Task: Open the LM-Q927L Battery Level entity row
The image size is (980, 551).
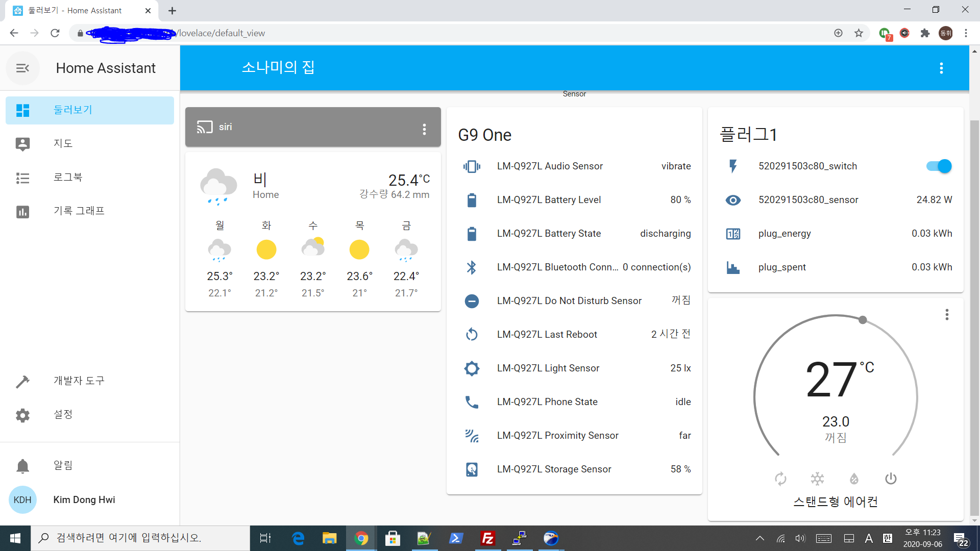Action: (x=549, y=200)
